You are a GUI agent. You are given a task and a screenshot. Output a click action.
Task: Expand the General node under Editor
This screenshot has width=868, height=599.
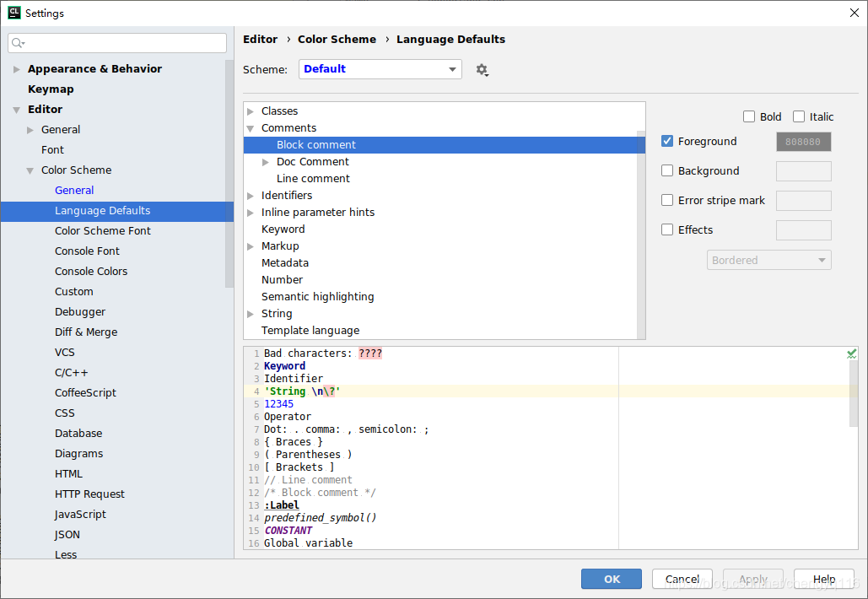(x=30, y=130)
